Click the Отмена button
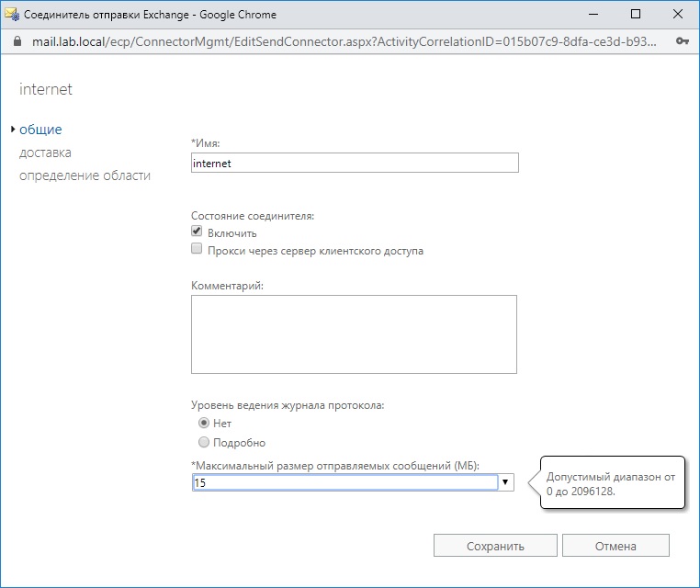Screen dimensions: 700x588 [615, 546]
